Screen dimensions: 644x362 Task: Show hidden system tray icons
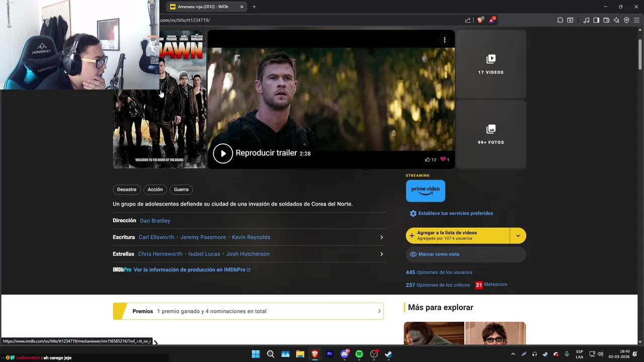pyautogui.click(x=513, y=354)
